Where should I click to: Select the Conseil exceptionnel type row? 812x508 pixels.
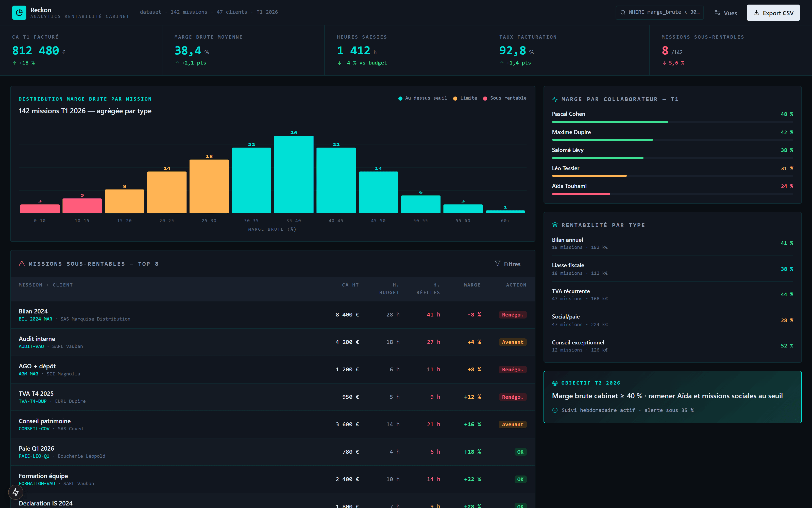point(672,346)
